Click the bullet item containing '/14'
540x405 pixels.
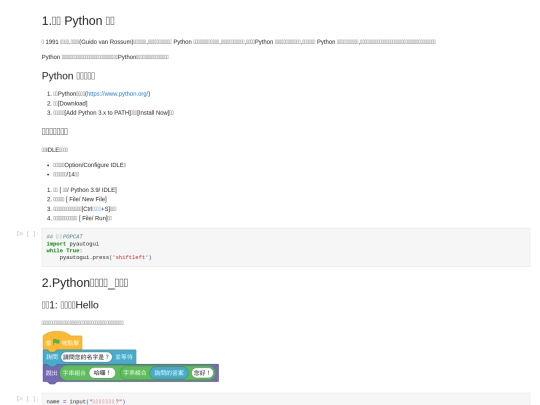(x=66, y=174)
